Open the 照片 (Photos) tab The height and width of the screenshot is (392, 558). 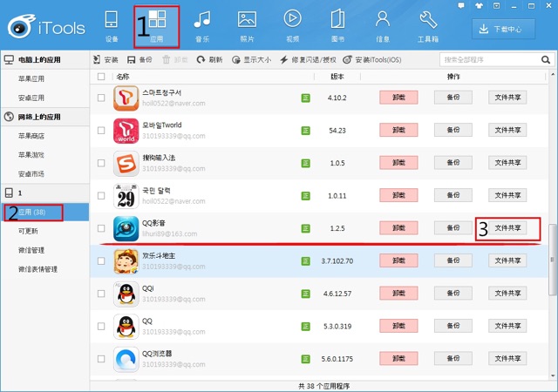[247, 27]
